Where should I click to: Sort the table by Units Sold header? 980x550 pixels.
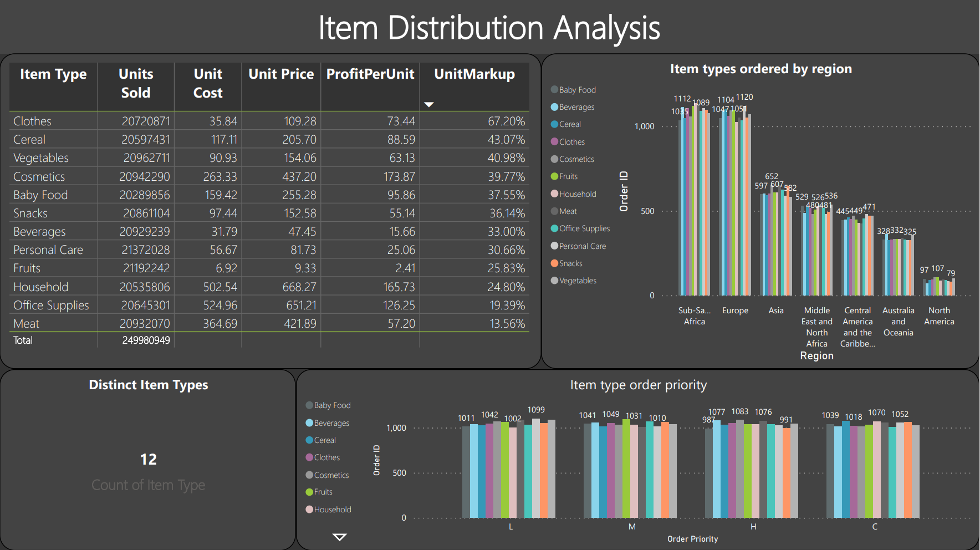coord(136,83)
